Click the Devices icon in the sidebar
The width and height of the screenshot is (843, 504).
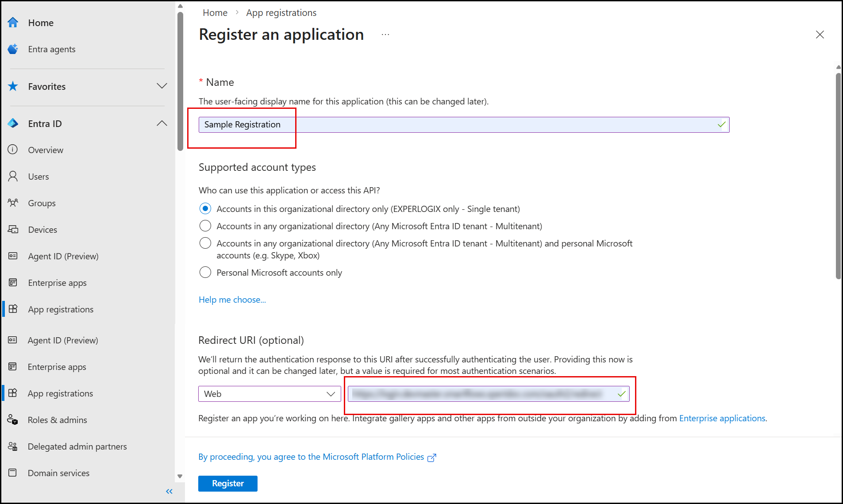(13, 229)
